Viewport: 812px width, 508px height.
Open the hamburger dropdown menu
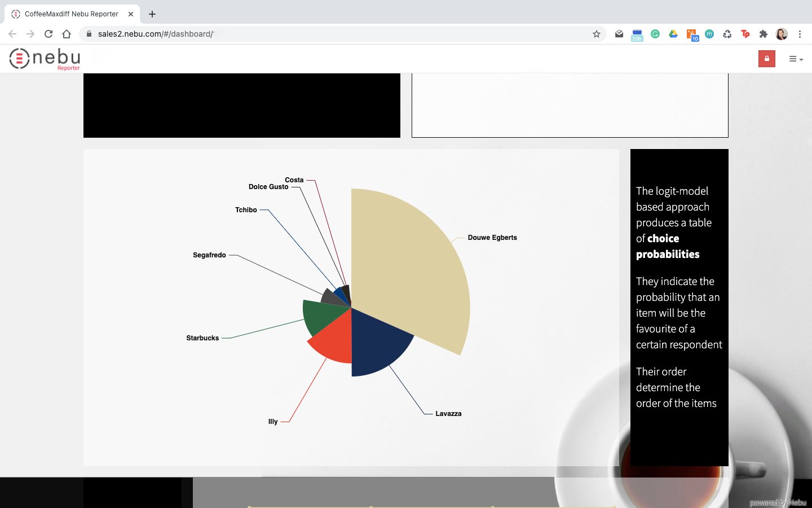coord(796,59)
